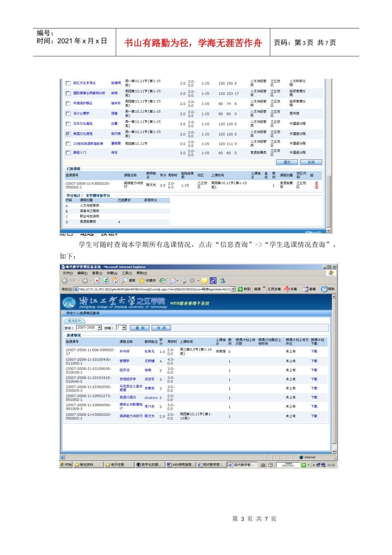Click the Print icon in IE toolbar
Viewport: 392px width, 555px height.
coord(184,281)
